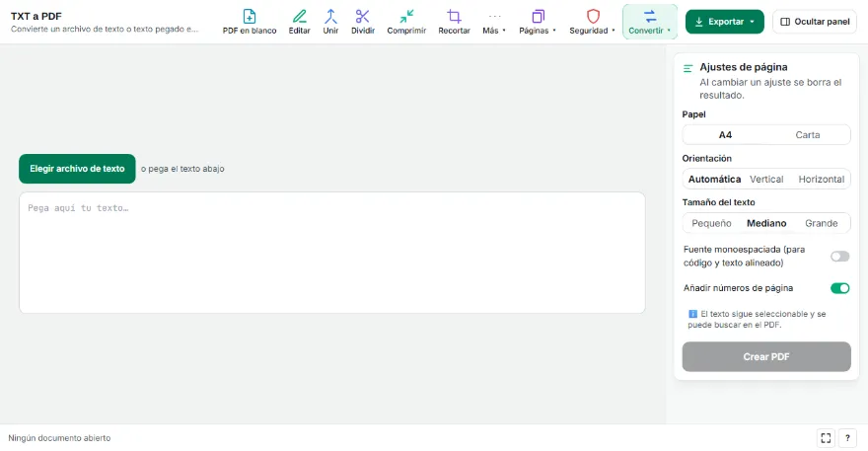The image size is (868, 451).
Task: Open help with the question mark icon
Action: coord(847,438)
